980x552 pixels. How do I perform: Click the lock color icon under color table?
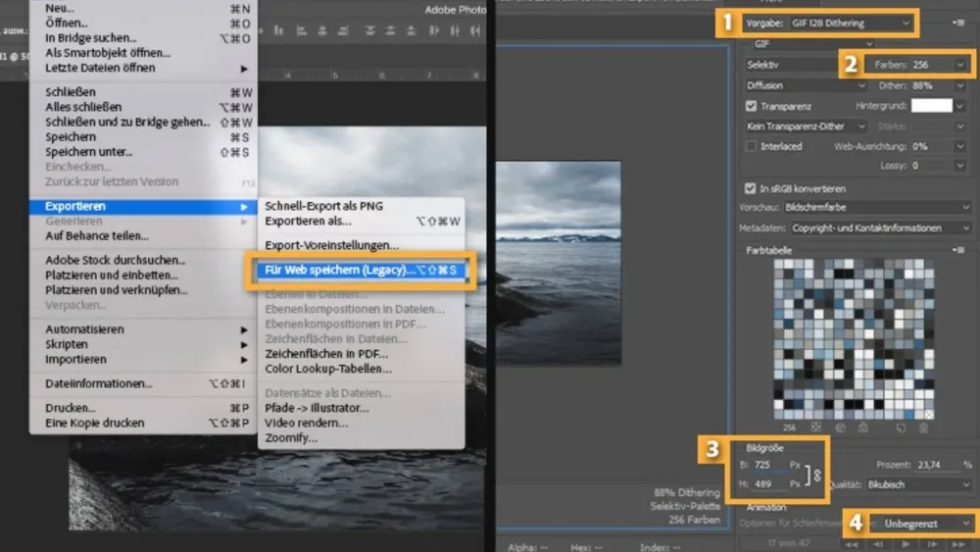[x=863, y=427]
